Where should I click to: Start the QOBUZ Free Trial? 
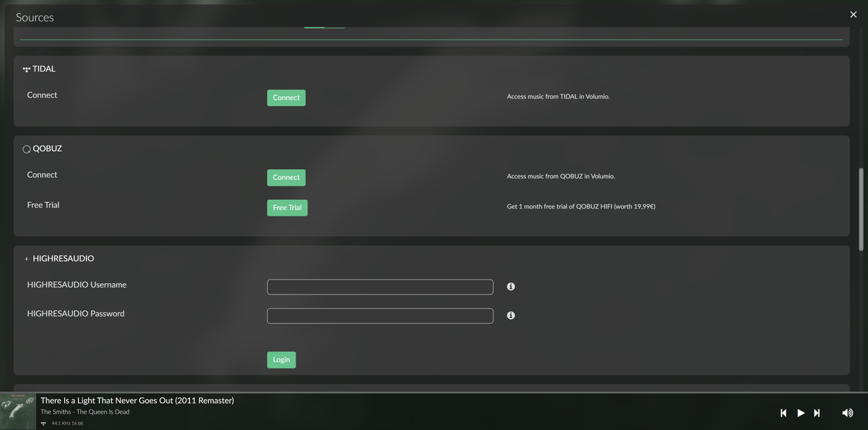click(287, 207)
